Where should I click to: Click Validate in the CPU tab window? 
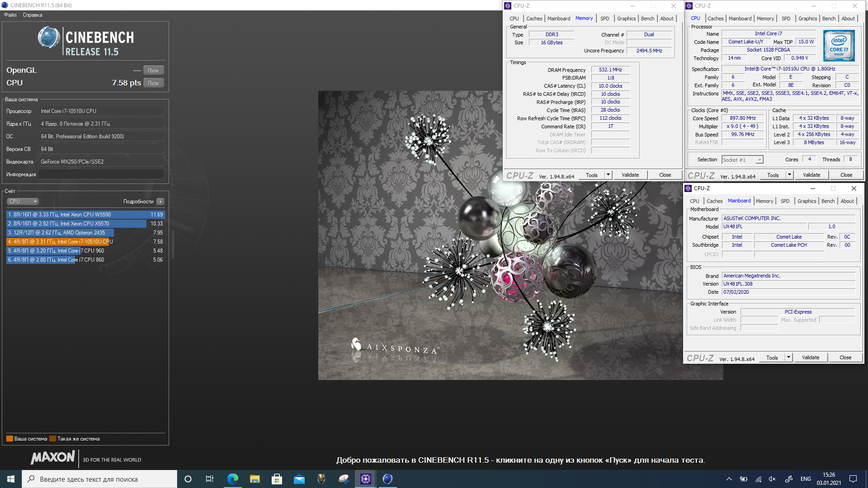[x=811, y=175]
